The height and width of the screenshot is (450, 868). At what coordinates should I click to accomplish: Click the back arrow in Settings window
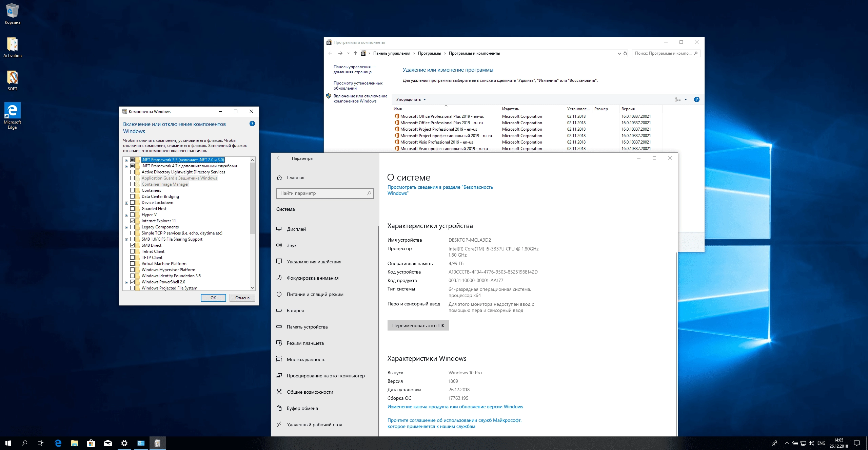[x=279, y=158]
